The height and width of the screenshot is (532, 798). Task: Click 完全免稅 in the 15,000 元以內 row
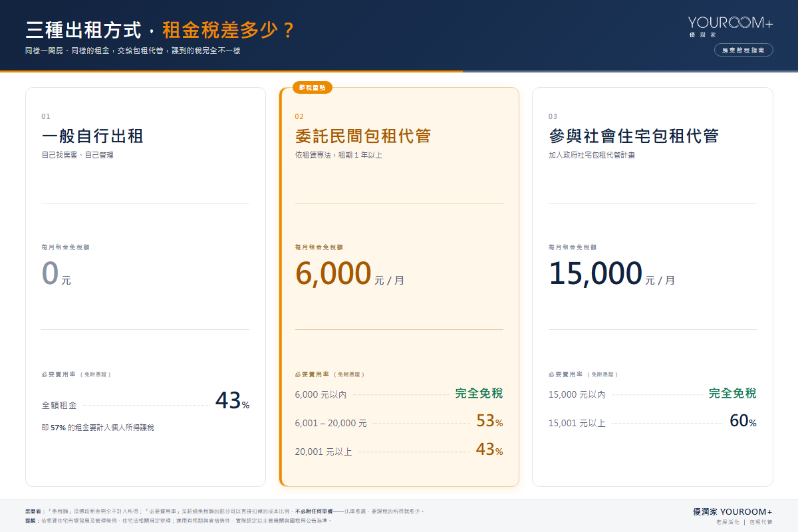tap(733, 393)
